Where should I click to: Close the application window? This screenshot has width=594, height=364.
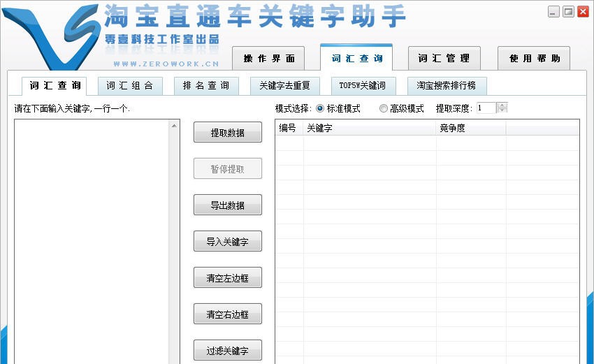coord(583,12)
